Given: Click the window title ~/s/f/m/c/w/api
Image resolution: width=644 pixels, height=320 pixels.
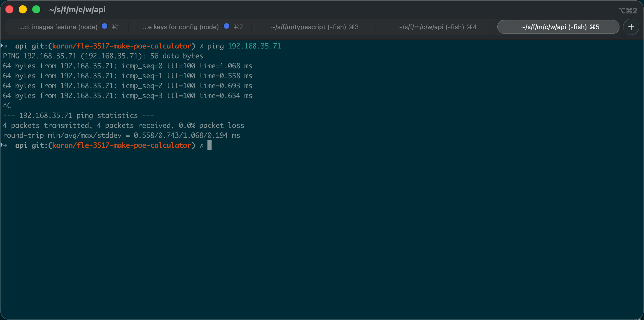Looking at the screenshot, I should pos(77,10).
